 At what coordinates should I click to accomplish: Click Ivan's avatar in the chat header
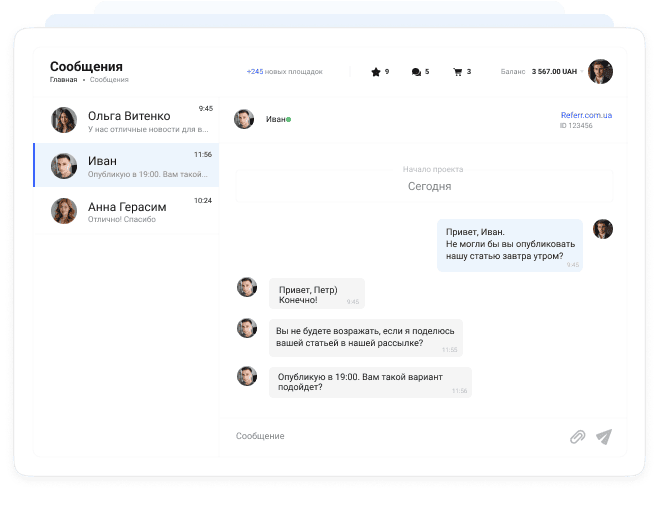point(244,120)
